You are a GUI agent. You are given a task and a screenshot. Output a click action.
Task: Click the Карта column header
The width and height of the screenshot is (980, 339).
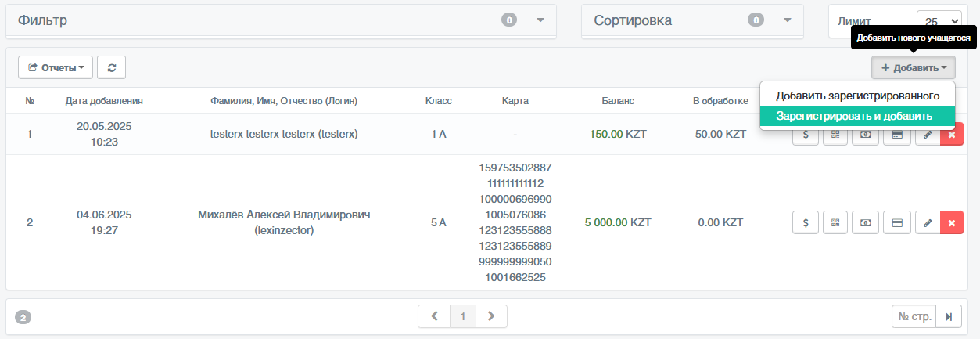point(515,101)
